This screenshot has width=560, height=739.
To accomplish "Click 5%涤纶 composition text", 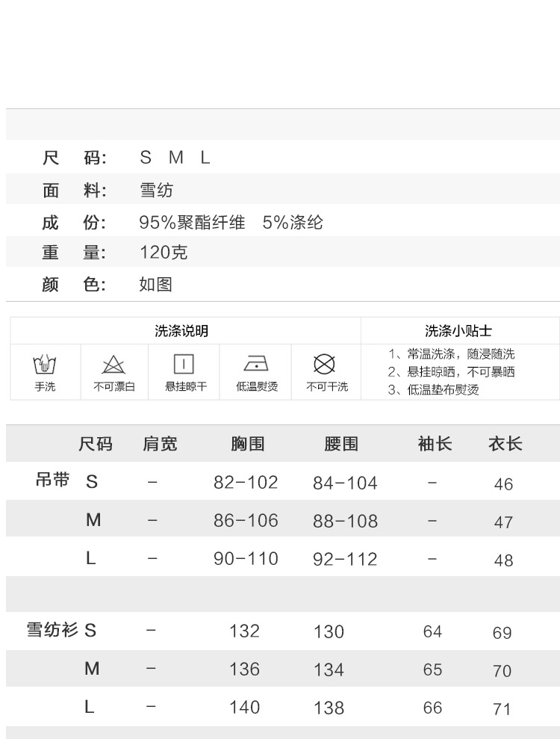I will coord(293,223).
